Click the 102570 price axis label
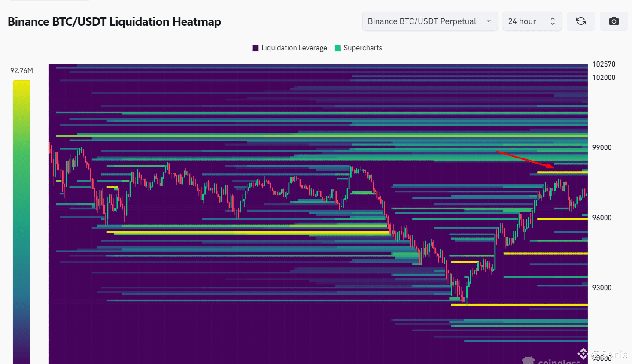Screen dimensions: 632x364 click(x=604, y=64)
